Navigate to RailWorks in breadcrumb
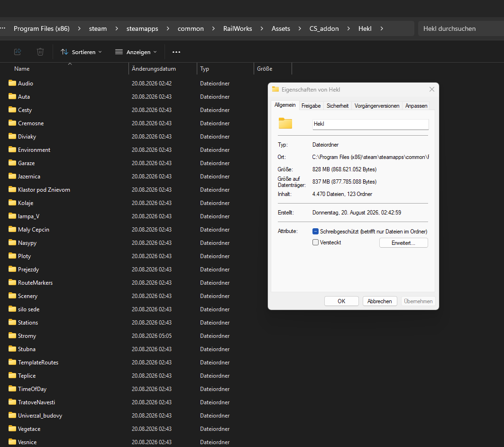The width and height of the screenshot is (504, 447). (x=238, y=28)
